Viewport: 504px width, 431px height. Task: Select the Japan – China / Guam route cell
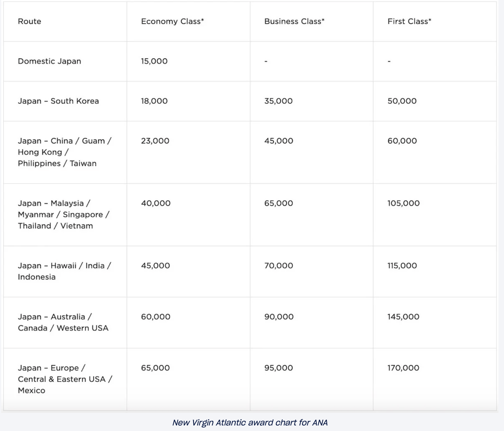pyautogui.click(x=64, y=152)
